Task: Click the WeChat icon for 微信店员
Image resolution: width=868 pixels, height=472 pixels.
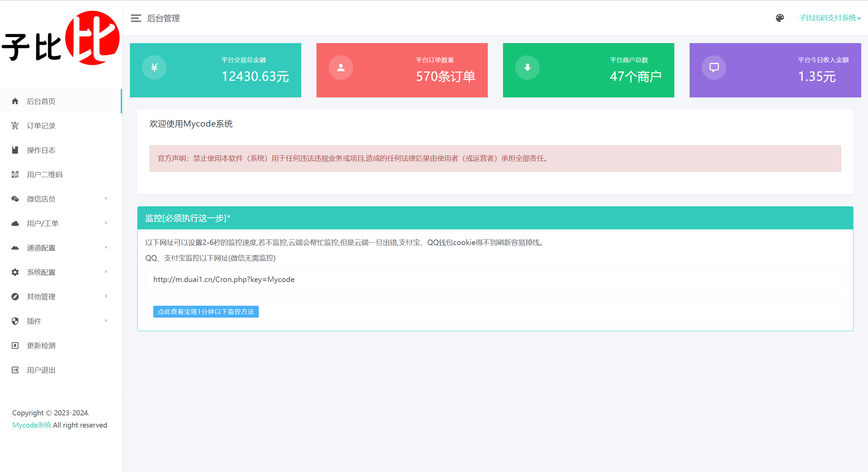Action: pos(15,199)
